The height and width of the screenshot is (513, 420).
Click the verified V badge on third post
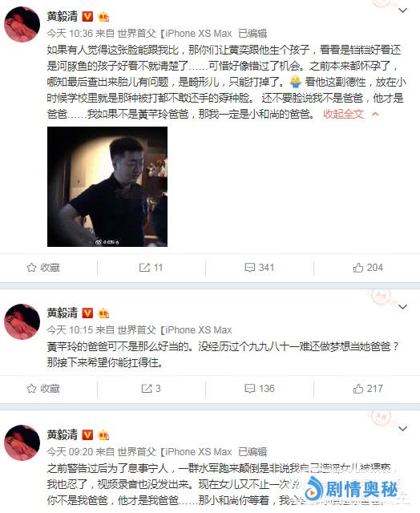(x=87, y=434)
